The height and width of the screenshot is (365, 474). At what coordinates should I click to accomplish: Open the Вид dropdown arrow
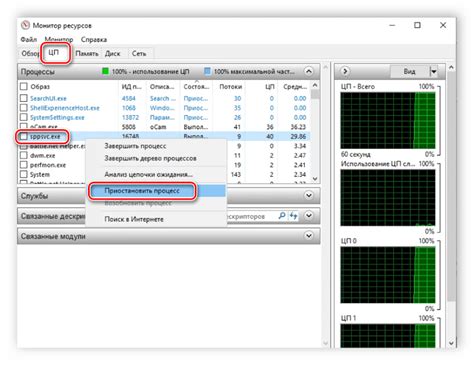[x=433, y=71]
